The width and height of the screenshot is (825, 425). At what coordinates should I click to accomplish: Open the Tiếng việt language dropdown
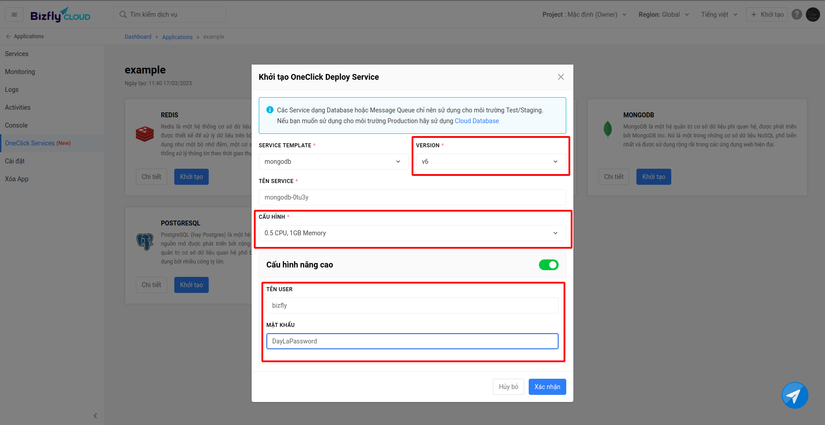(x=719, y=15)
